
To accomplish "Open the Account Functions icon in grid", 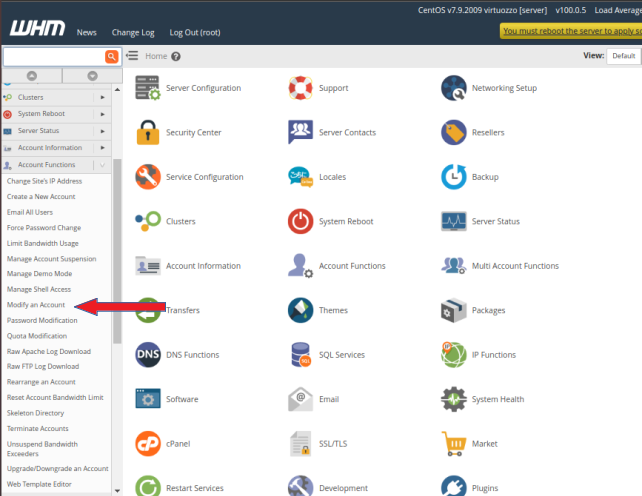I will point(301,265).
